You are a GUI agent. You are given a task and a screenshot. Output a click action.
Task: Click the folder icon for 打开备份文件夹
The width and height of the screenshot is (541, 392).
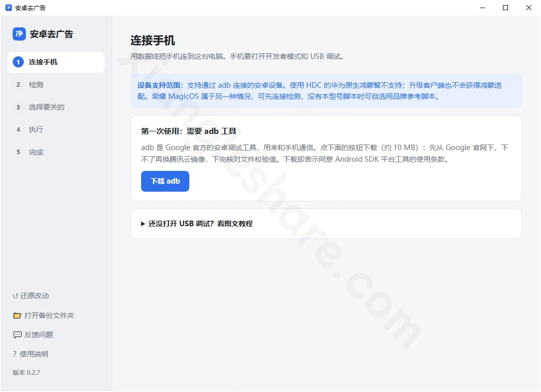click(x=17, y=315)
